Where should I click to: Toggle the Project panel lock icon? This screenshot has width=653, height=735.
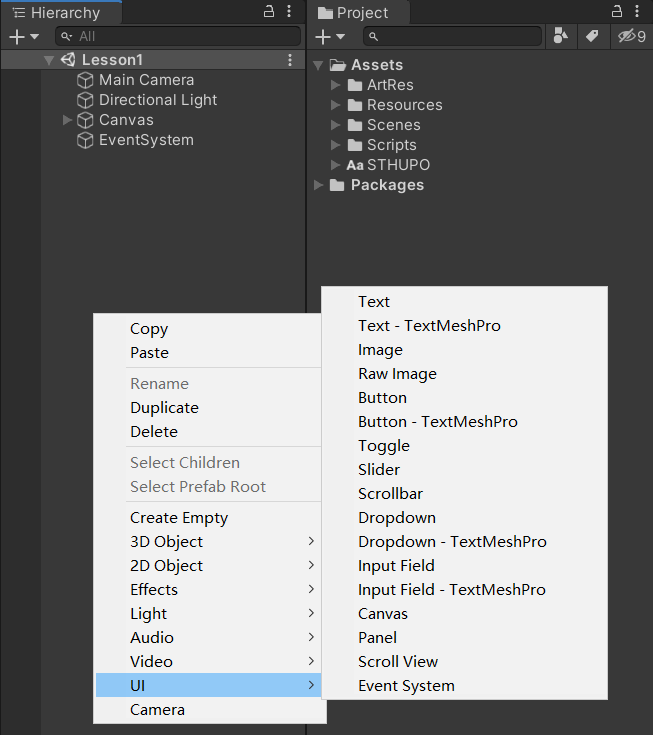(x=617, y=11)
